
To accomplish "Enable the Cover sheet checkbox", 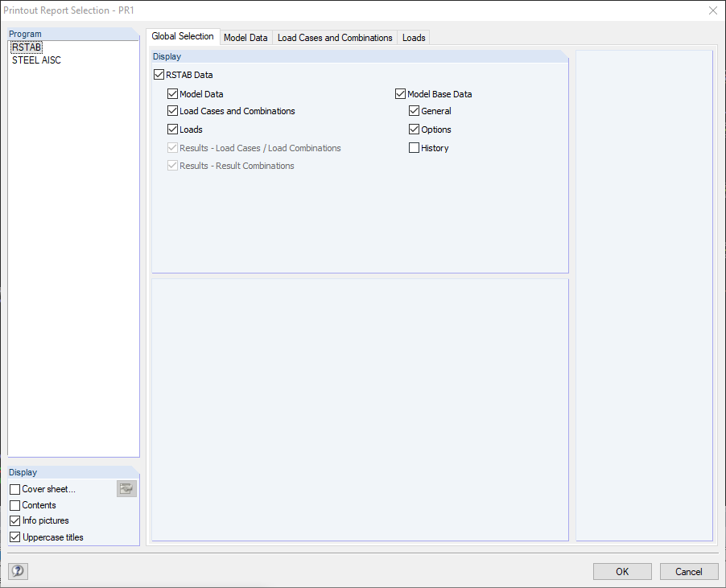I will [14, 488].
